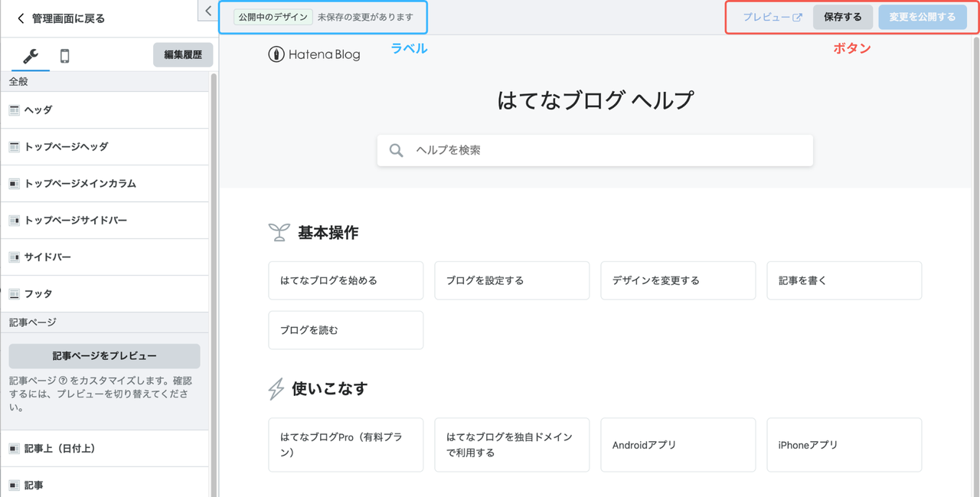Open the ヘッダ section
The image size is (980, 497).
[x=105, y=110]
